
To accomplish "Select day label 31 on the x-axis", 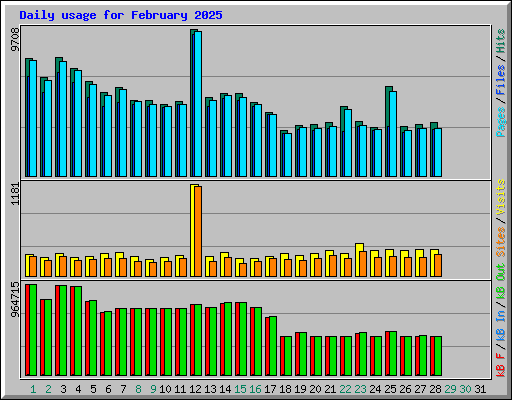I will tap(480, 389).
